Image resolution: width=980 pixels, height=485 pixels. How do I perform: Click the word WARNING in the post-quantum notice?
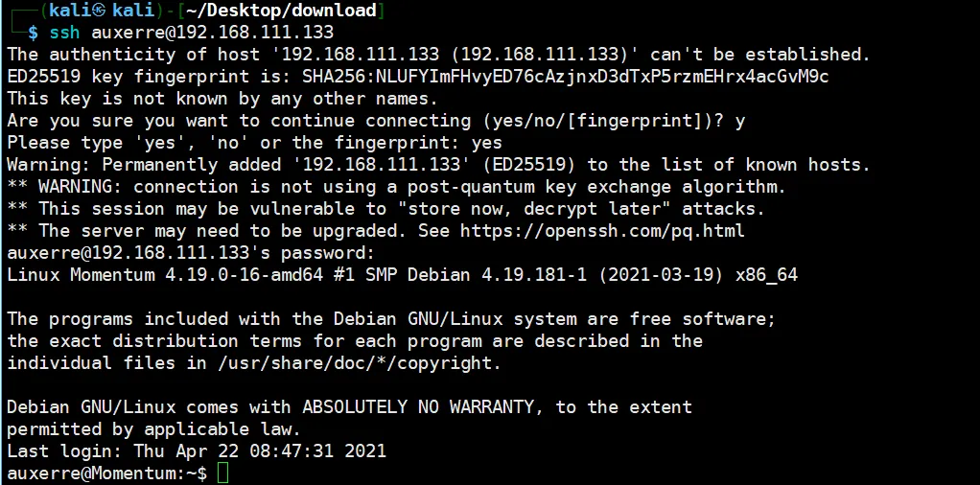click(80, 187)
